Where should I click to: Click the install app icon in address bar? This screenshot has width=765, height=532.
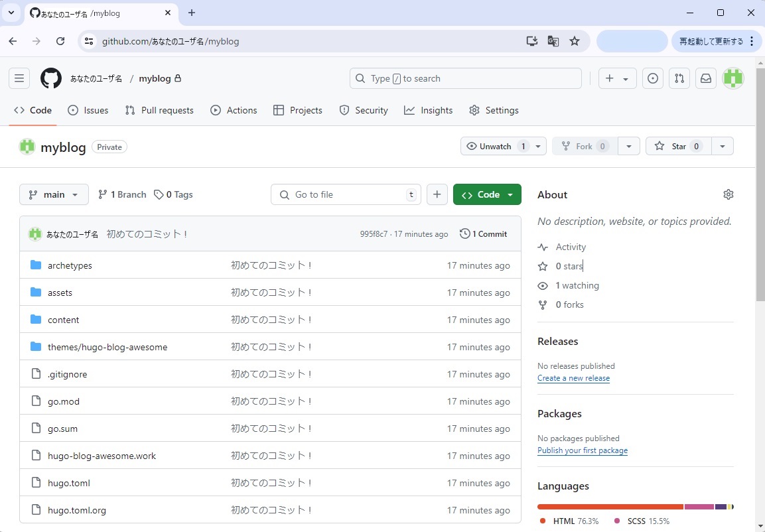pyautogui.click(x=532, y=41)
